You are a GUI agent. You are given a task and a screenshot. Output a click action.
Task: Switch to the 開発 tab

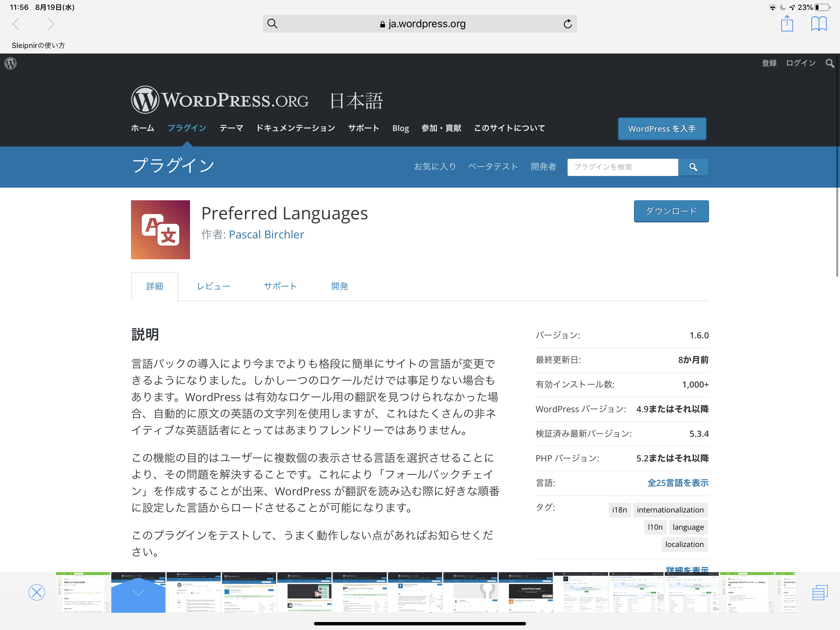(x=340, y=286)
